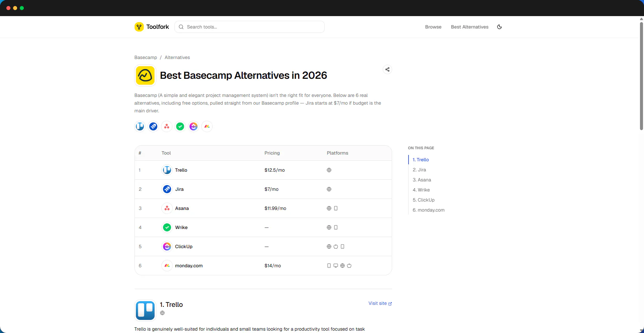Click the Apple platform icon in ClickUp row

tap(336, 246)
